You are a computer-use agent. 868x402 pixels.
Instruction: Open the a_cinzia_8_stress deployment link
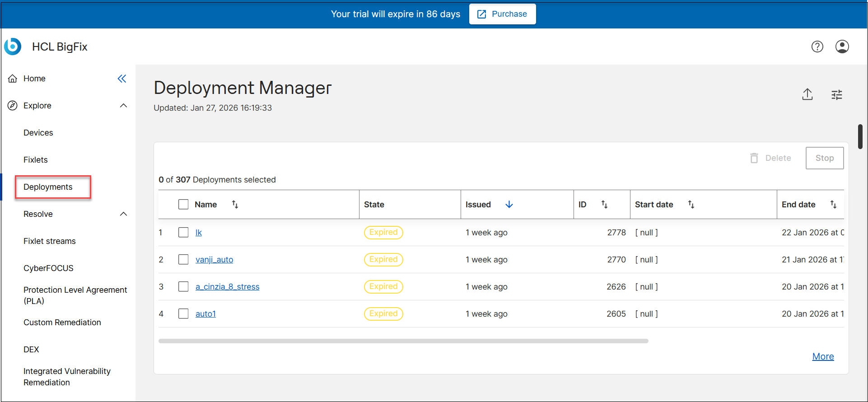(227, 287)
